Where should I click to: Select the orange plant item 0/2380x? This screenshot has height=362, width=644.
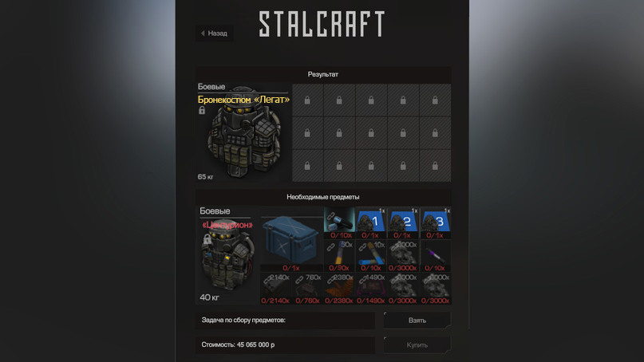click(339, 289)
